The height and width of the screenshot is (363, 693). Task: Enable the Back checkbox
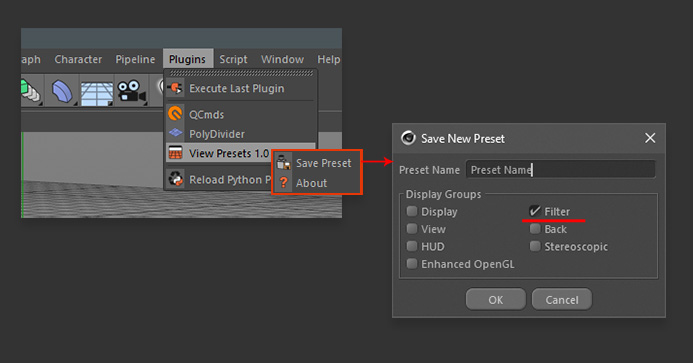535,229
